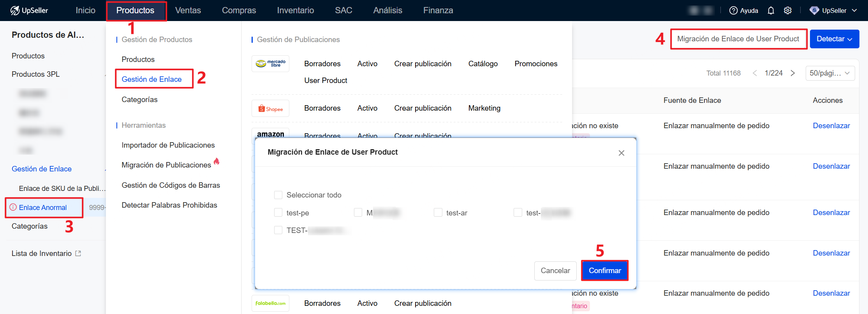
Task: Open Productos 3PL in the sidebar
Action: (x=36, y=74)
